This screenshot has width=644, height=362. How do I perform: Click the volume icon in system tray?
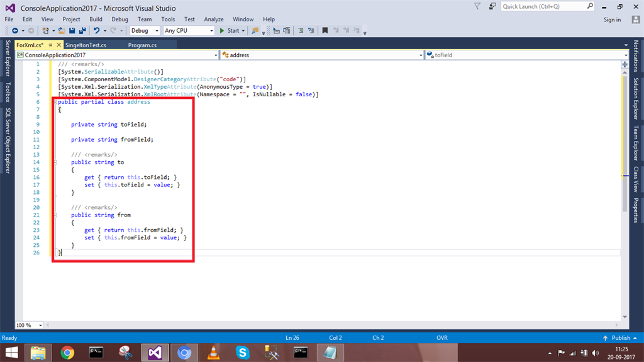click(x=596, y=353)
